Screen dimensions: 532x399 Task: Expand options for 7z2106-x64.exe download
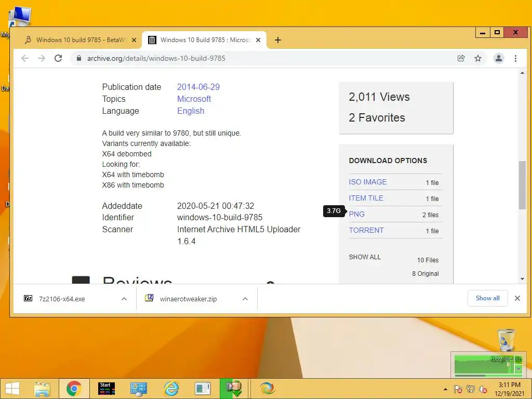tap(124, 299)
